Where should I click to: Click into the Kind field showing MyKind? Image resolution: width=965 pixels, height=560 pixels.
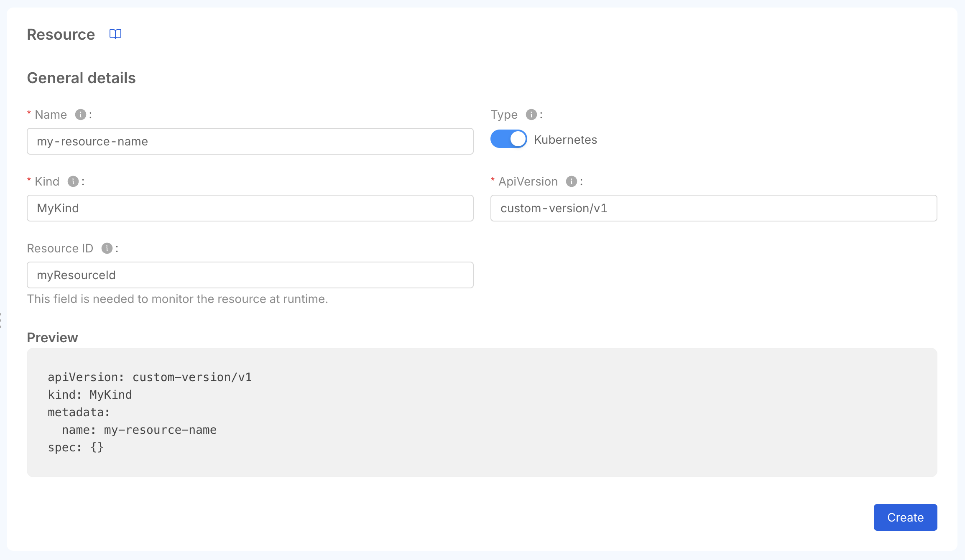(250, 208)
